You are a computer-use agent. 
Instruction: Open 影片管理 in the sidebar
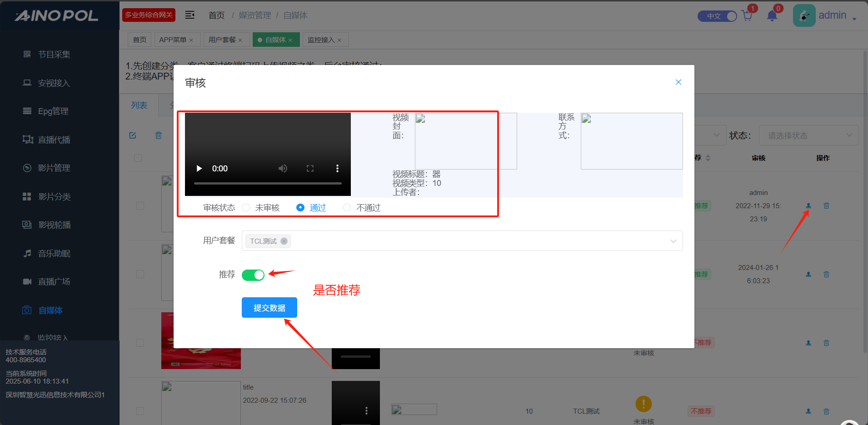tap(54, 168)
